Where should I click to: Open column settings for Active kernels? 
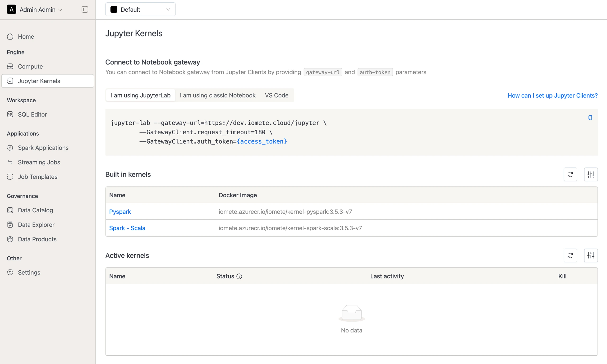coord(591,255)
